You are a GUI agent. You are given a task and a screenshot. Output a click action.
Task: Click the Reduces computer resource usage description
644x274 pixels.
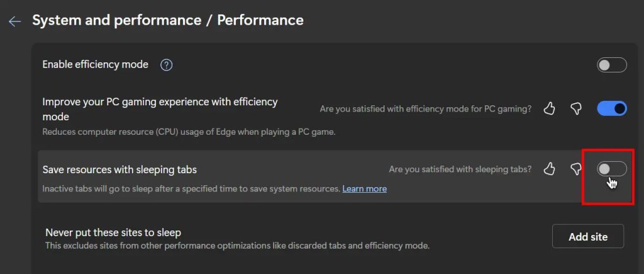pyautogui.click(x=189, y=133)
